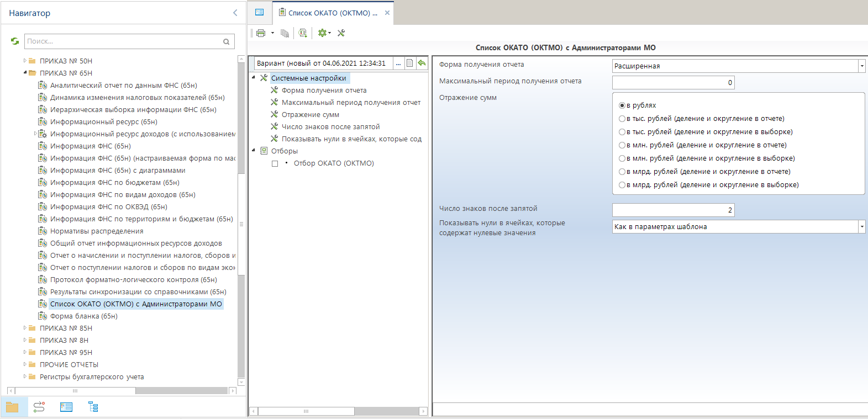
Task: Switch to the folder view at the navigator bottom
Action: point(12,407)
